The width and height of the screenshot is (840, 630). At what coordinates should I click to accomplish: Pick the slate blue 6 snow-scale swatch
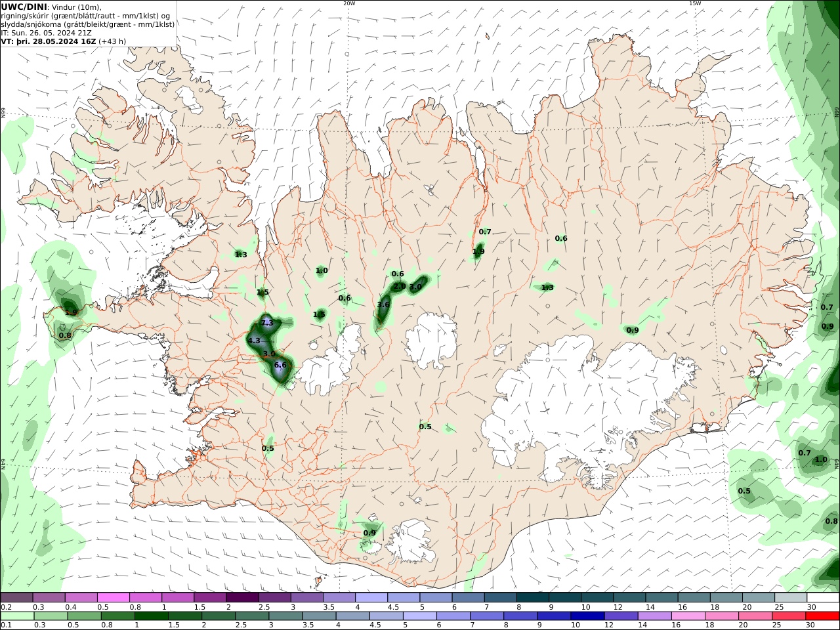click(468, 598)
